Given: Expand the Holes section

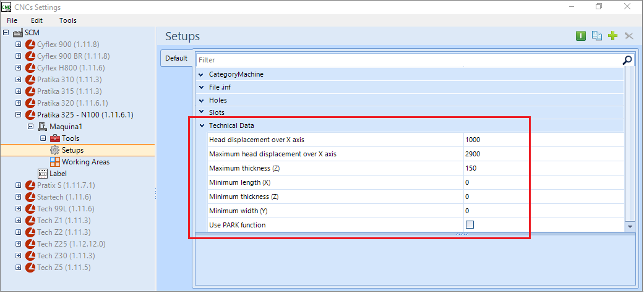Looking at the screenshot, I should (x=201, y=100).
